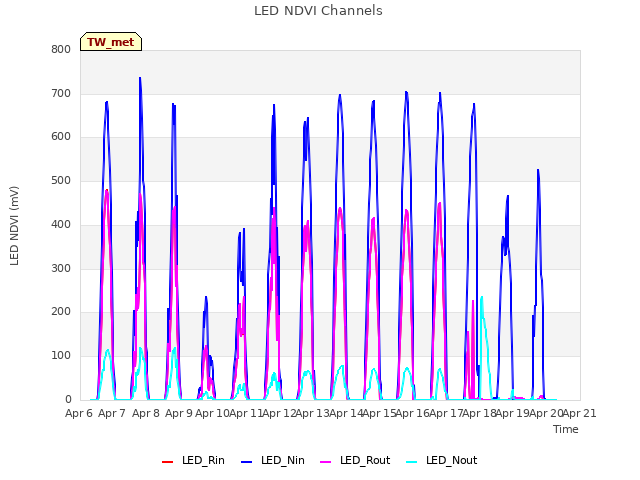640x480 pixels.
Task: Click the Apr 6 x-axis label
Action: pos(79,413)
